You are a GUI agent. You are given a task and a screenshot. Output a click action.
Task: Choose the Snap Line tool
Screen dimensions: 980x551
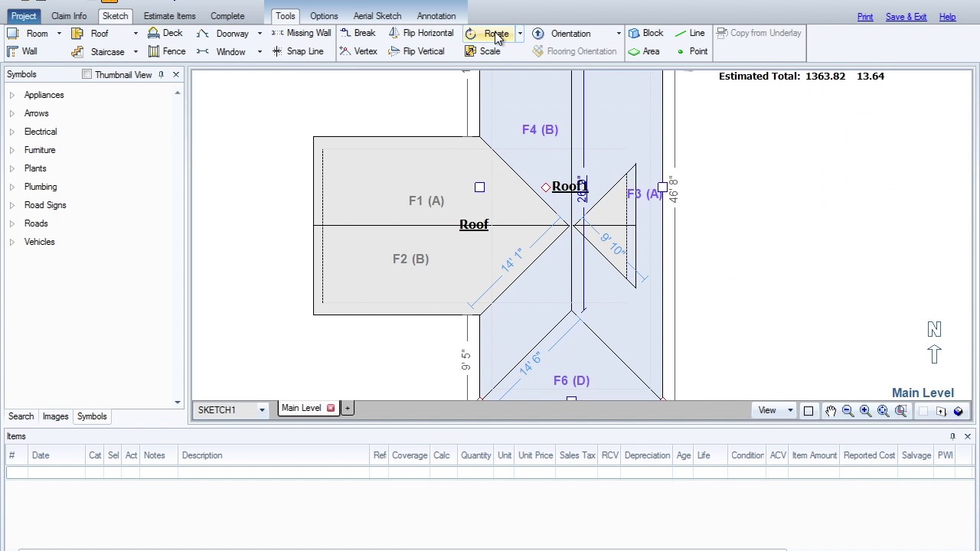pyautogui.click(x=277, y=51)
